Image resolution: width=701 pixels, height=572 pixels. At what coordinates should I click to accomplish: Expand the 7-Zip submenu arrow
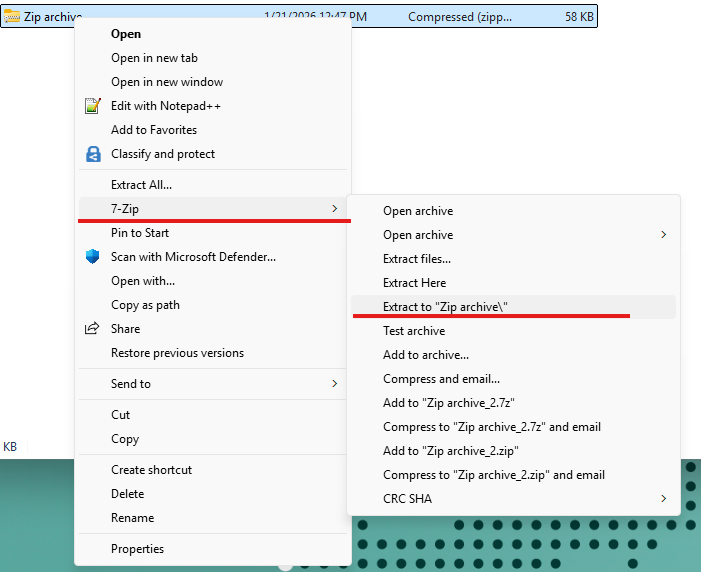click(x=333, y=208)
